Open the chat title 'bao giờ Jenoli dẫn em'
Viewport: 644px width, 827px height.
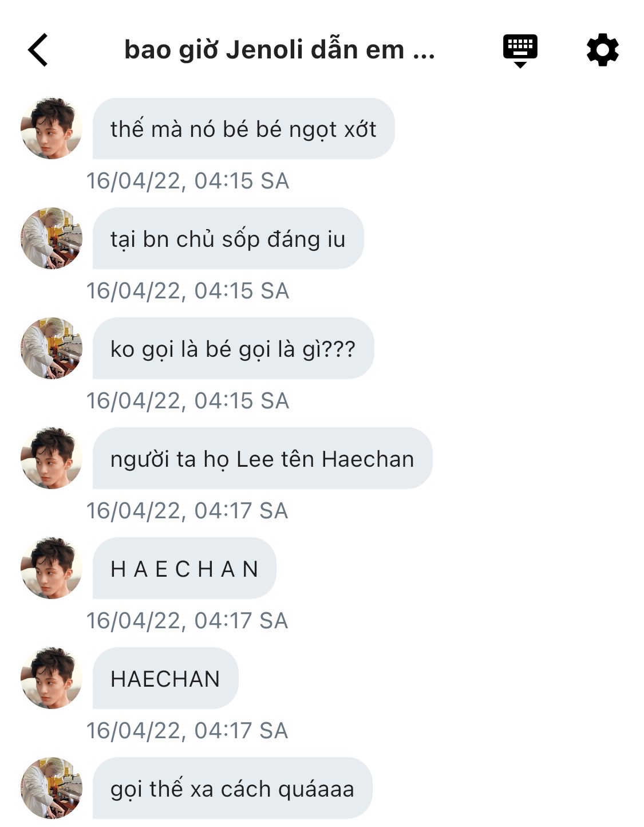279,50
